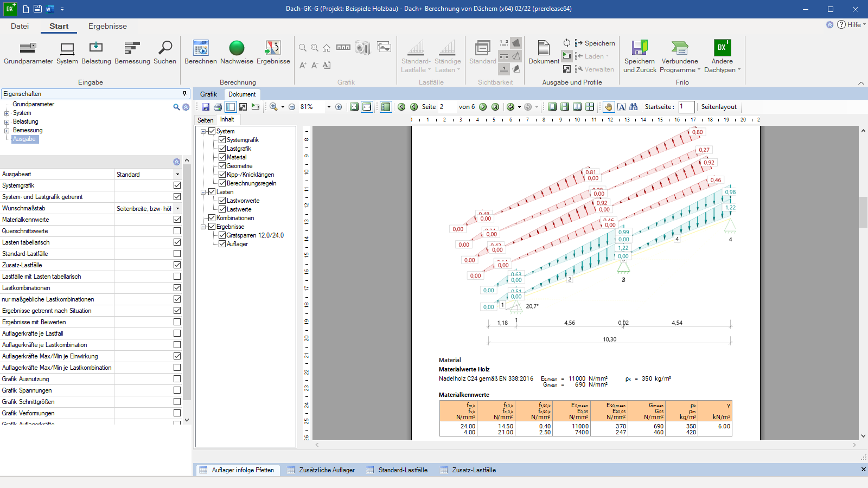Enable Standard-Lastfälle checkbox
868x488 pixels.
[177, 254]
